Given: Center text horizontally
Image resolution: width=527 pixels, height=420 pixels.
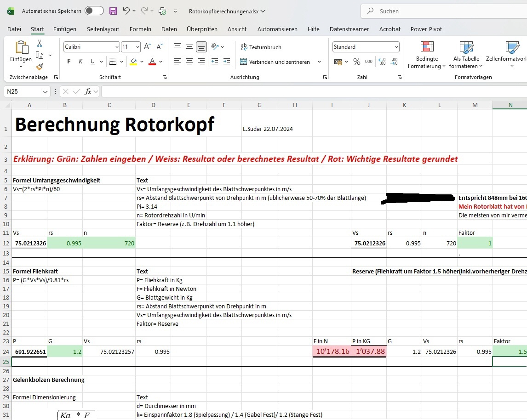Looking at the screenshot, I should click(x=189, y=62).
